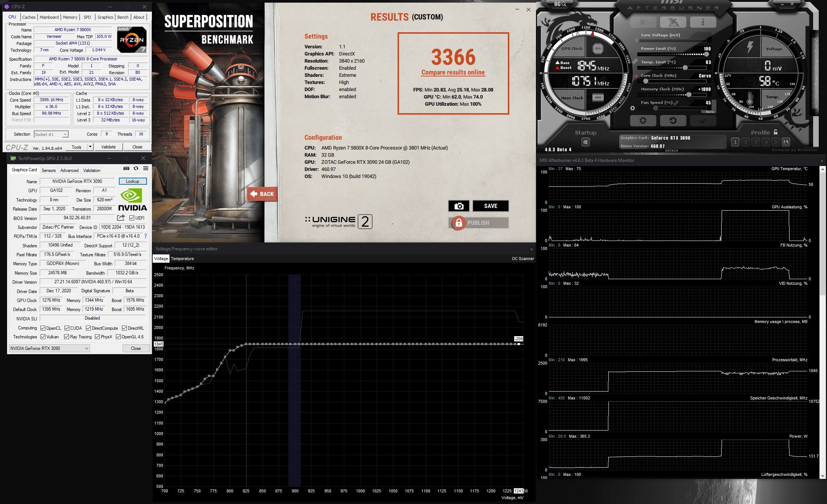
Task: Click the Temp. Limit slider handle
Action: pyautogui.click(x=685, y=67)
